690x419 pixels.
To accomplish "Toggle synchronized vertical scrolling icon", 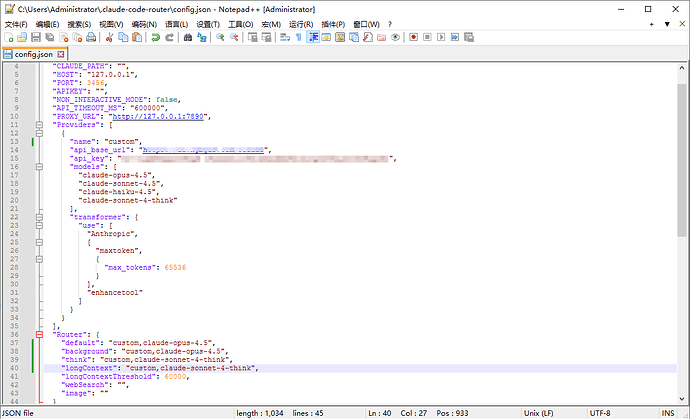I will click(253, 37).
